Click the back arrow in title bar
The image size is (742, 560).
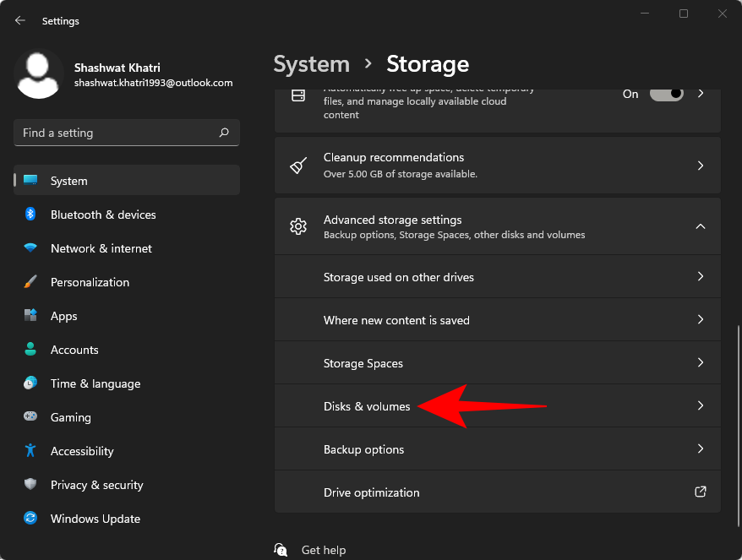(x=20, y=20)
